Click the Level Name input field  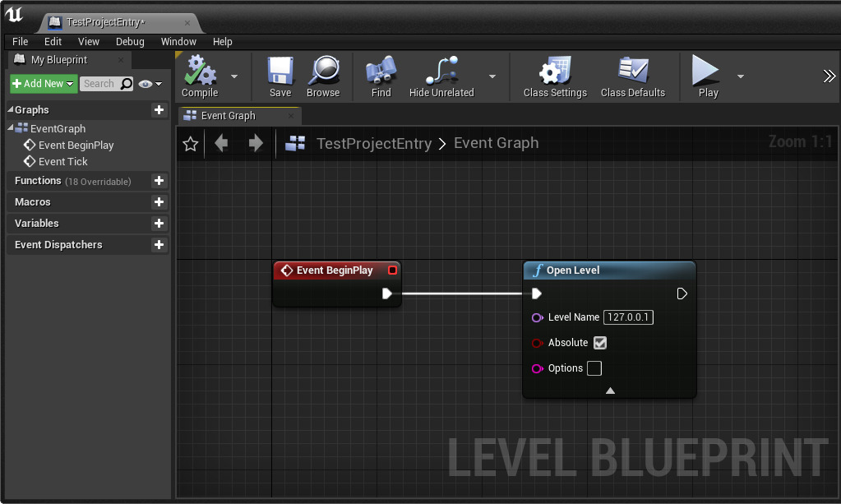(628, 317)
